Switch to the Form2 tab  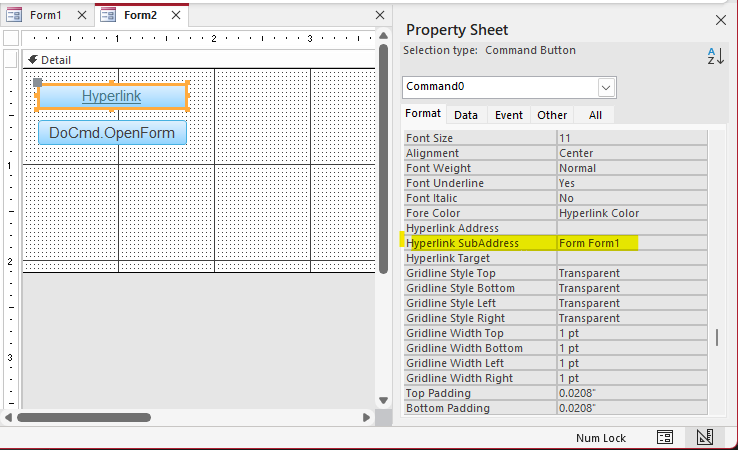pyautogui.click(x=140, y=15)
